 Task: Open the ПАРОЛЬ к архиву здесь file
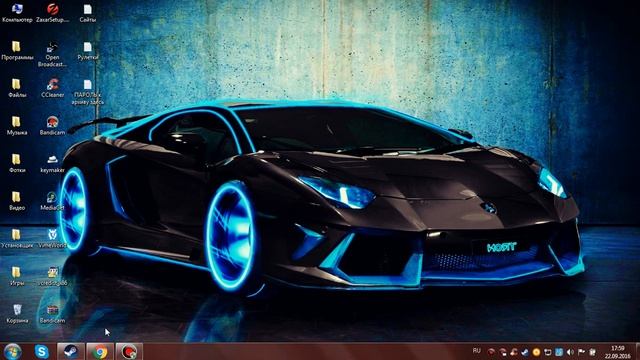(87, 92)
